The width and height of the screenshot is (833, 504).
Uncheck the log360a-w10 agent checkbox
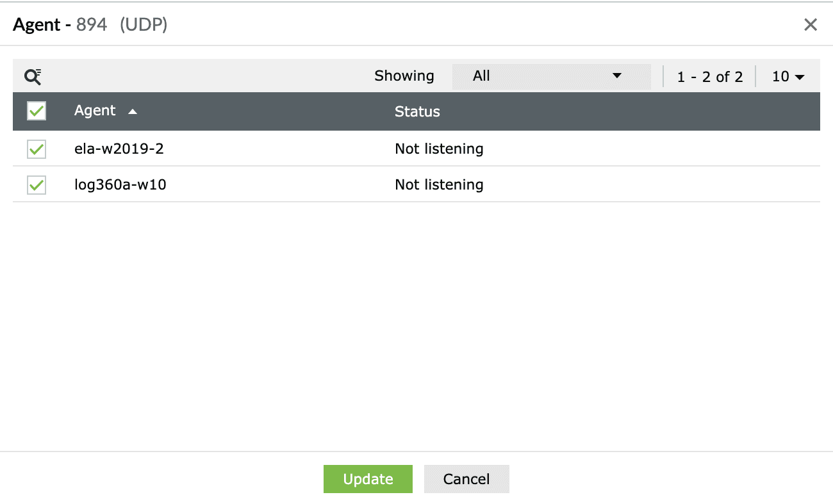click(x=37, y=185)
